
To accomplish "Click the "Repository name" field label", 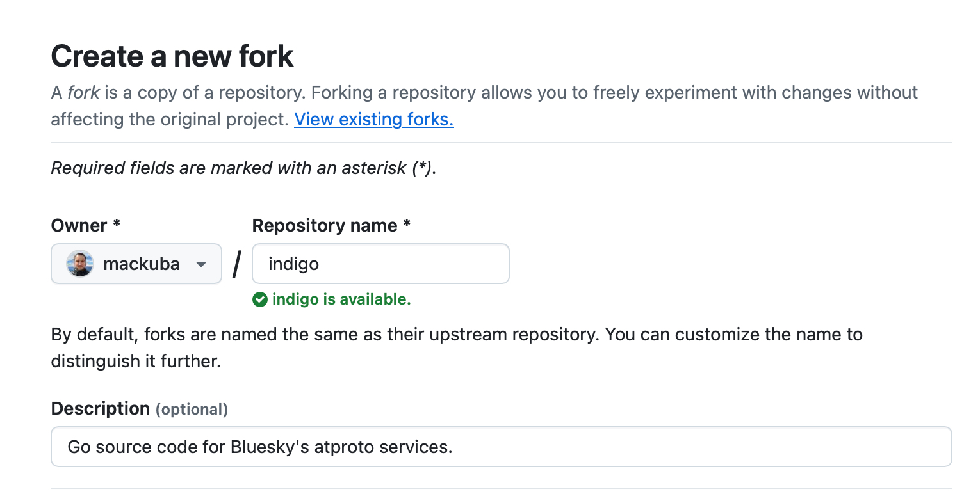I will (x=325, y=225).
